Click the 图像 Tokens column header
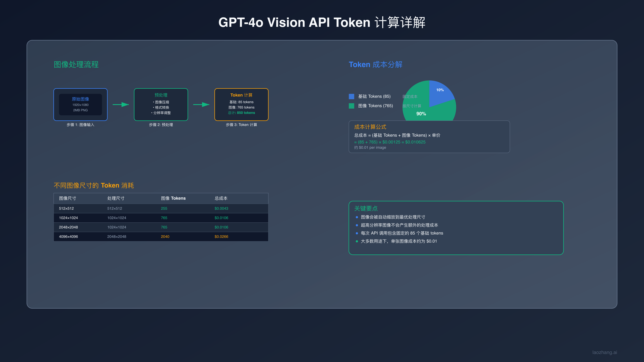Viewport: 644px width, 362px height. click(173, 198)
